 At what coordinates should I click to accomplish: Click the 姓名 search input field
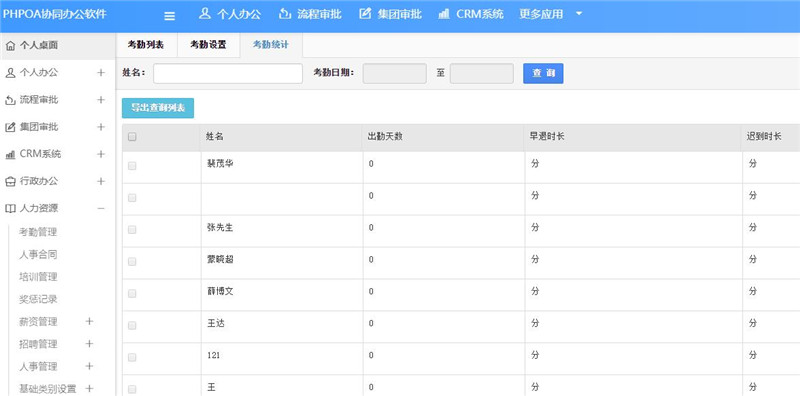tap(228, 73)
